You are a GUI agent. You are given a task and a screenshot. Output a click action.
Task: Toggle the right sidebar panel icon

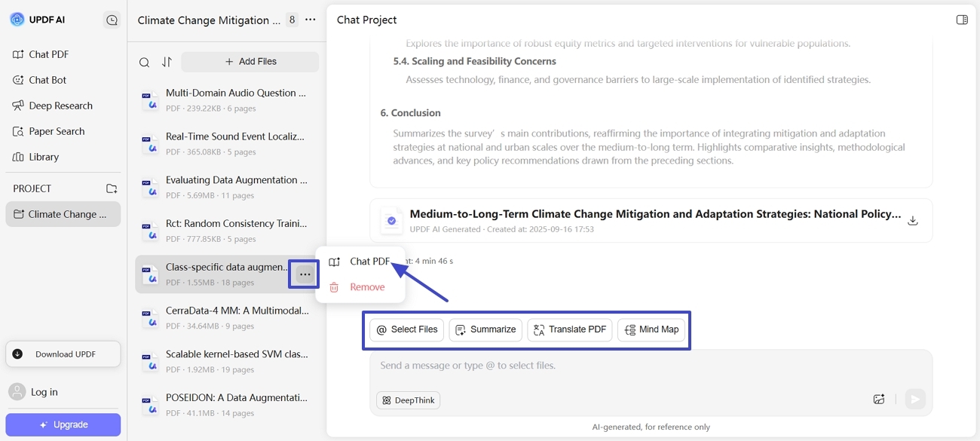(962, 20)
